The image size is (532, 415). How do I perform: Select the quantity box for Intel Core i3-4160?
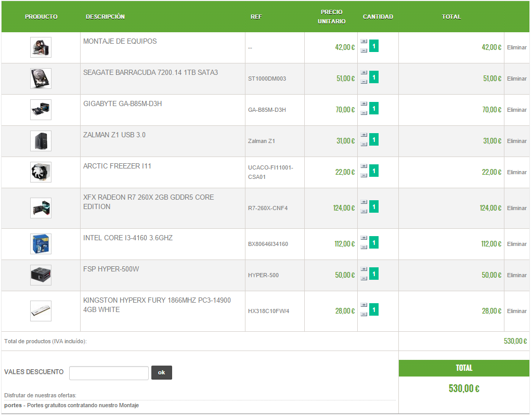(374, 242)
